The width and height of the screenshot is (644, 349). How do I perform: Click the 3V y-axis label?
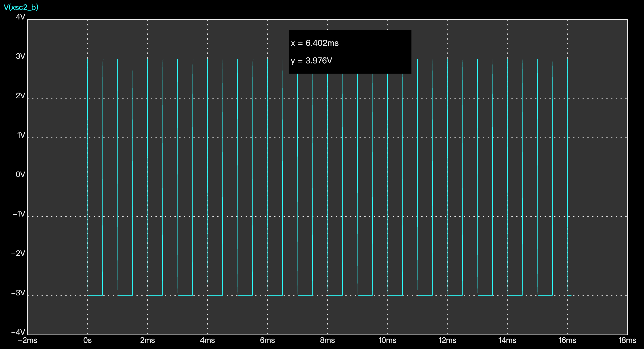(20, 56)
